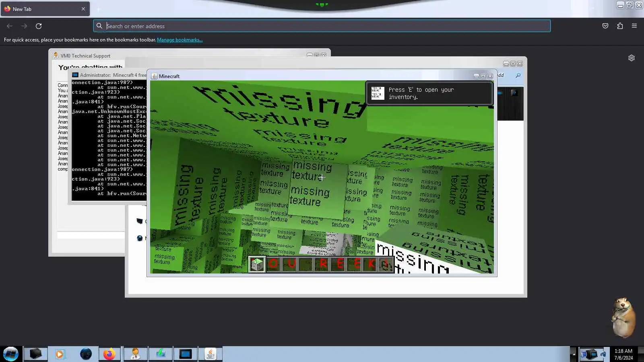Open the Pocket save icon in toolbar
This screenshot has width=644, height=362.
coord(605,26)
